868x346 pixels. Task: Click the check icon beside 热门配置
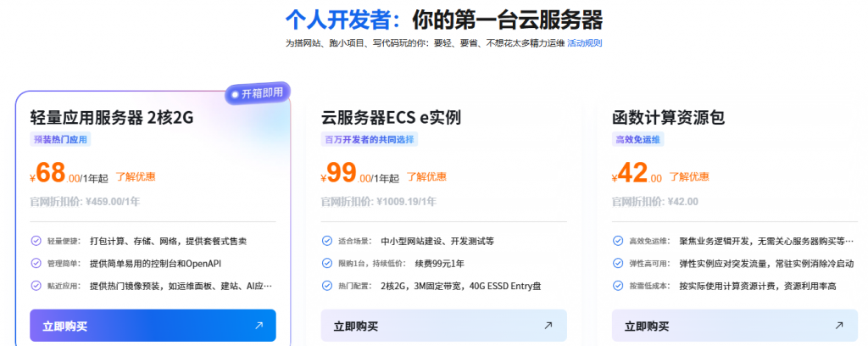tap(327, 286)
